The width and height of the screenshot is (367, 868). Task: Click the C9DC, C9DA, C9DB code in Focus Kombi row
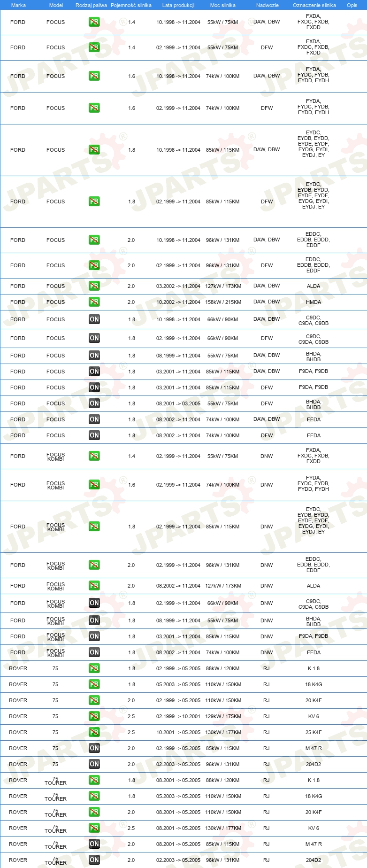tap(313, 604)
